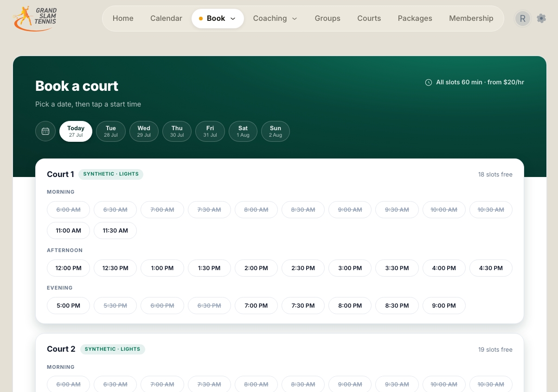558x392 pixels.
Task: Open the Groups menu item
Action: click(x=327, y=19)
